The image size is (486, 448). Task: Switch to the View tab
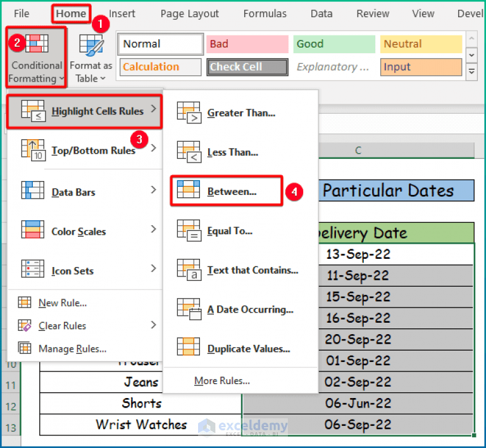pyautogui.click(x=423, y=14)
